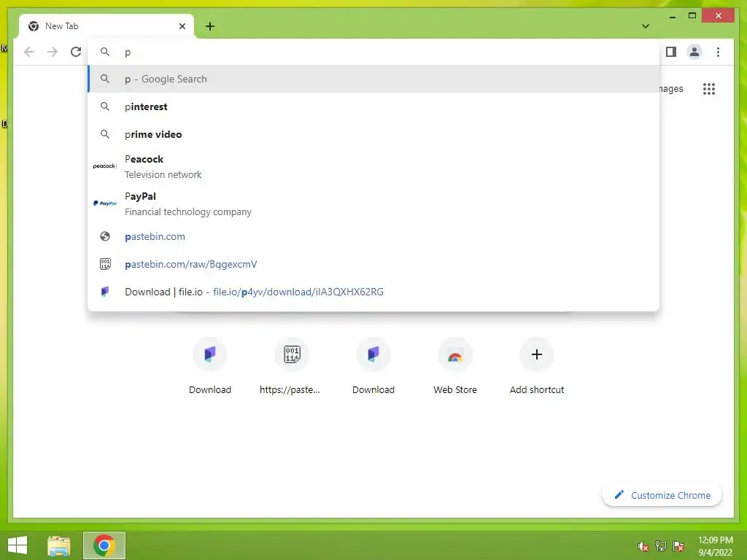This screenshot has height=560, width=747.
Task: Open the Chrome side panel icon
Action: (671, 52)
